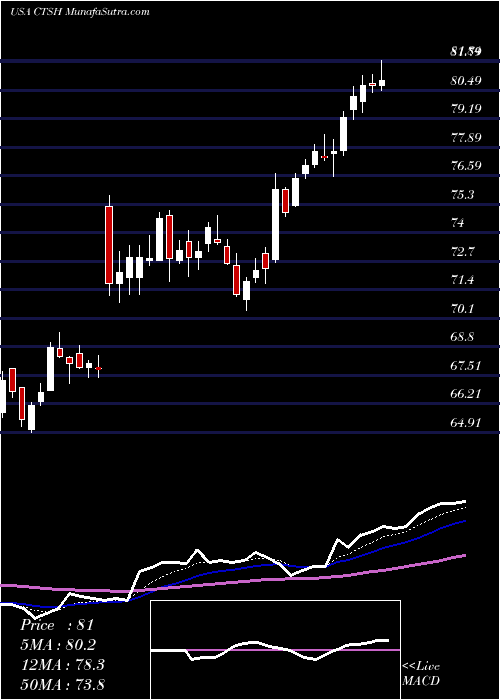Select the 66.21 price axis label
This screenshot has width=500, height=700.
click(x=466, y=394)
